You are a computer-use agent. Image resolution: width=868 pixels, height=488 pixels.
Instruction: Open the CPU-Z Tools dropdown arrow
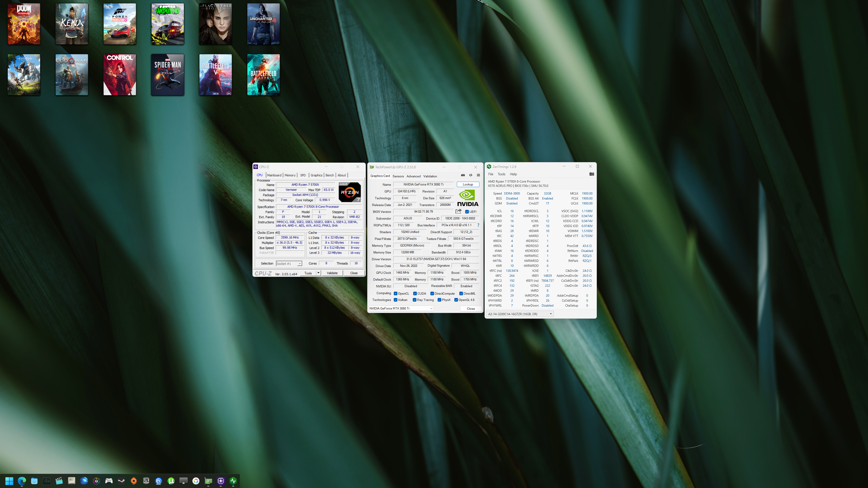(318, 273)
